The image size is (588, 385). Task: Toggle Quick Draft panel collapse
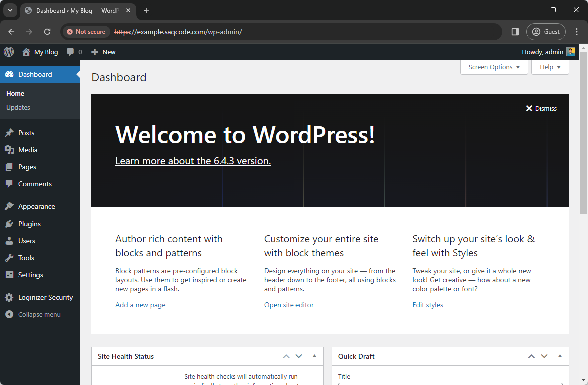[x=560, y=356]
